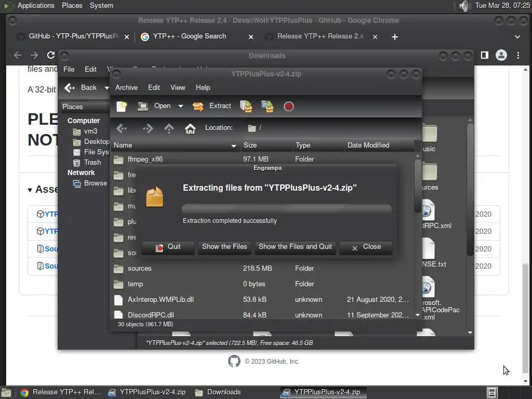Toggle Chrome side panel icon

485,55
